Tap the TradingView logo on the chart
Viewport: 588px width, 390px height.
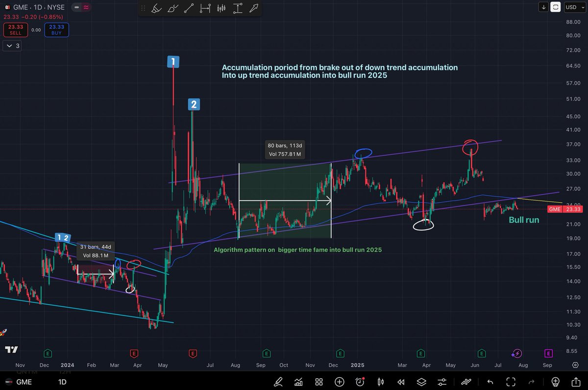tap(12, 349)
